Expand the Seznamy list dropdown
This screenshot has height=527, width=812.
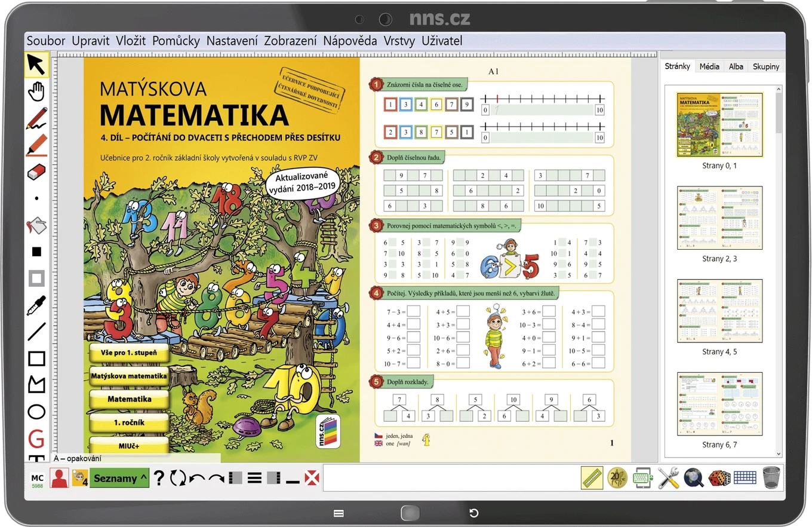point(119,478)
